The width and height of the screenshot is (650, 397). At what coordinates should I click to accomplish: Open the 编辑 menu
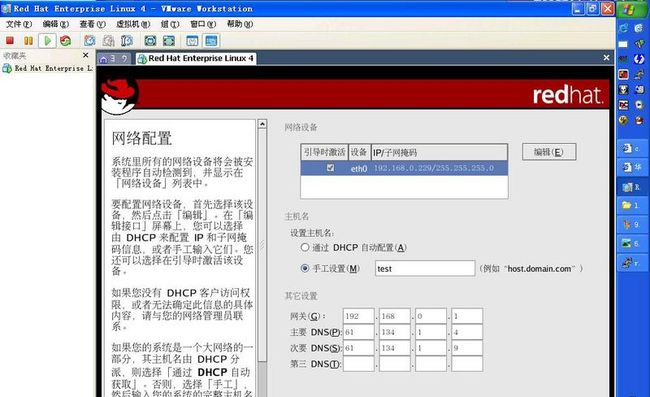56,24
